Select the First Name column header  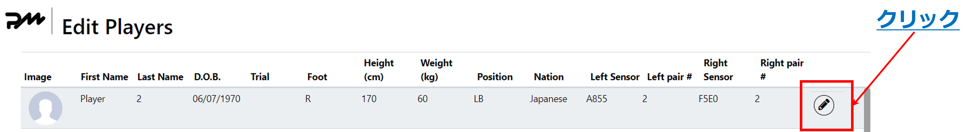[104, 77]
